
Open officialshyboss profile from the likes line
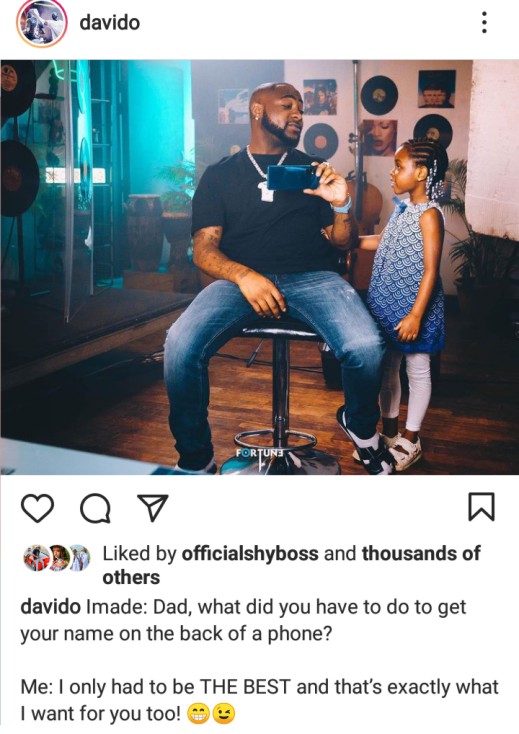[250, 553]
